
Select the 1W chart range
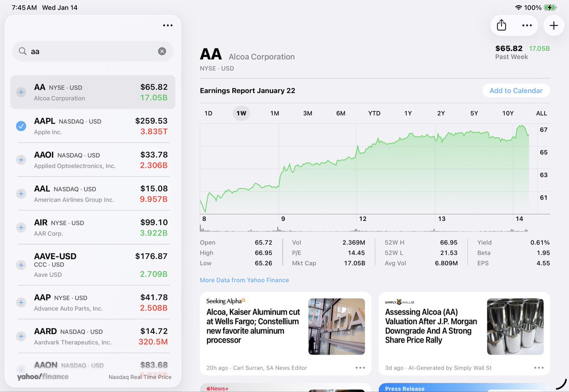click(x=241, y=113)
